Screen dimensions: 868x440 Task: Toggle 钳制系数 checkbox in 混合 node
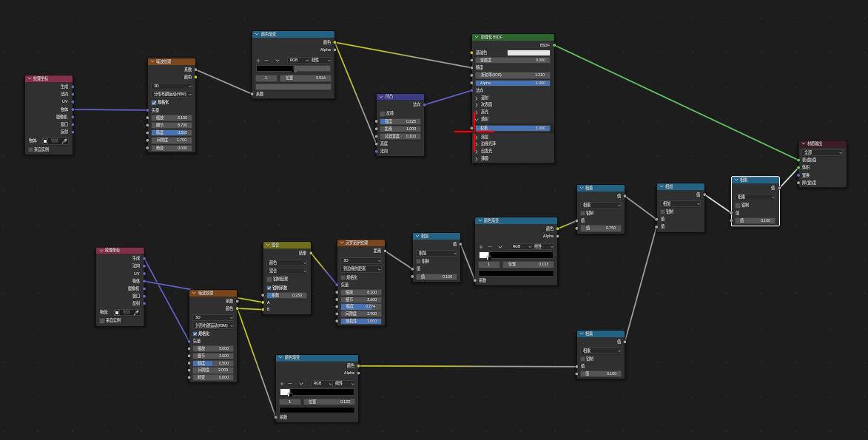coord(269,288)
